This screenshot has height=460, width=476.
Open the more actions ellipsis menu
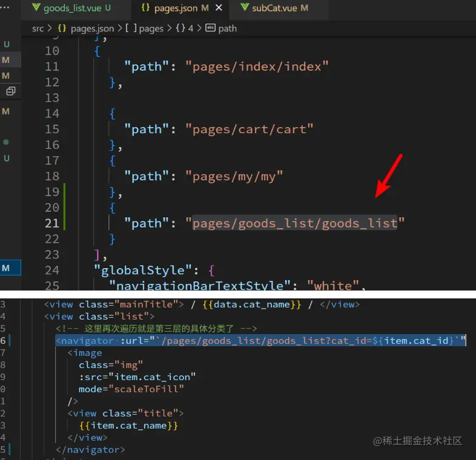5,7
